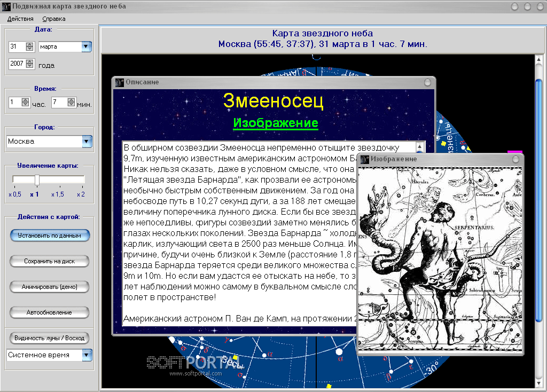Click the Анимировать (демо) button
547x392 pixels.
pyautogui.click(x=49, y=287)
